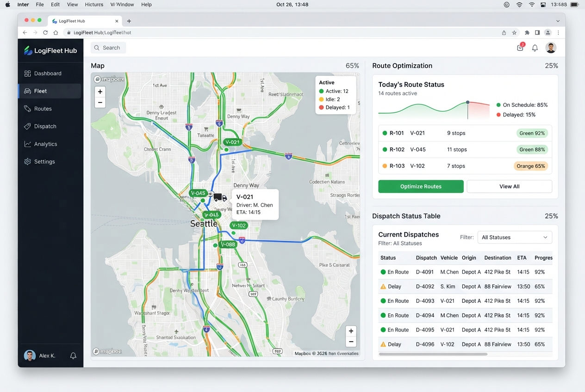Go to Dispatch in the sidebar
Image resolution: width=585 pixels, height=392 pixels.
coord(50,126)
